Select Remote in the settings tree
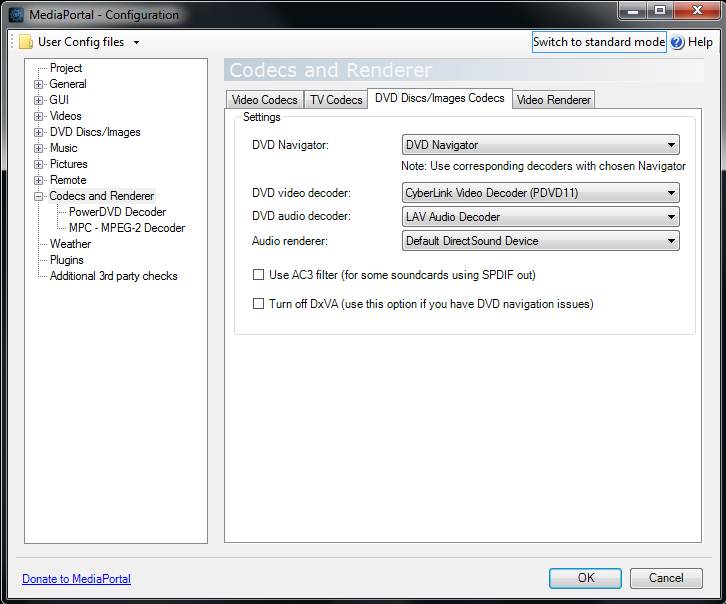This screenshot has width=726, height=604. click(68, 180)
